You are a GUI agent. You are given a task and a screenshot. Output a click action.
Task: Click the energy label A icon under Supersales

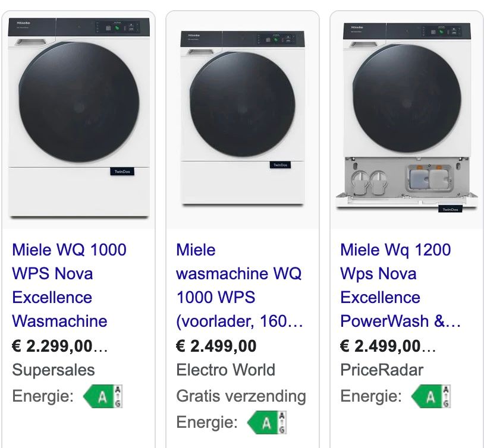tap(103, 396)
